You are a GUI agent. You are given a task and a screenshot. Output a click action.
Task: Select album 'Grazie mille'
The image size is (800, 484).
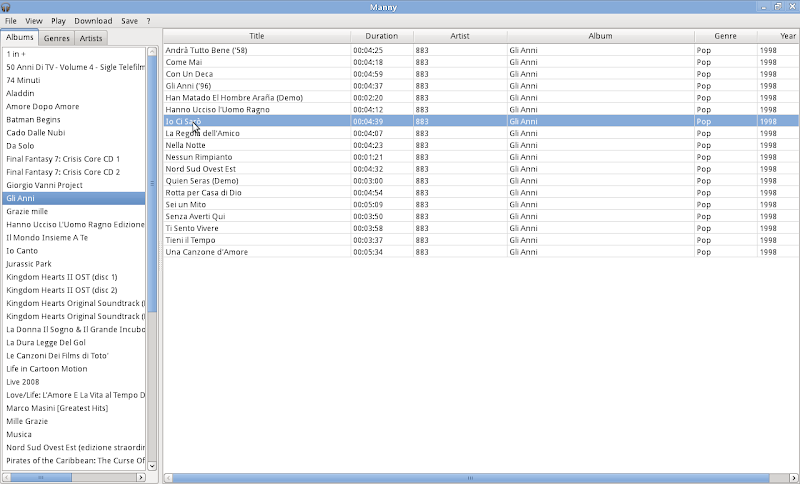pos(74,211)
